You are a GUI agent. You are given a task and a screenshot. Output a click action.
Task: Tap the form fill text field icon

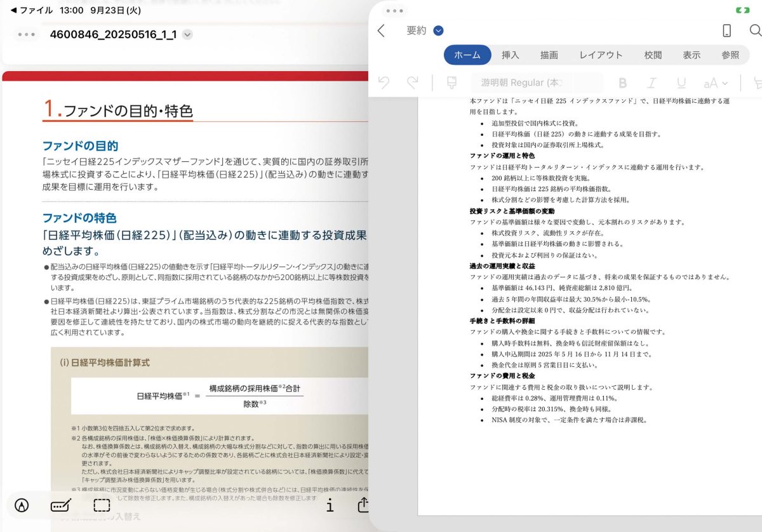tap(61, 505)
